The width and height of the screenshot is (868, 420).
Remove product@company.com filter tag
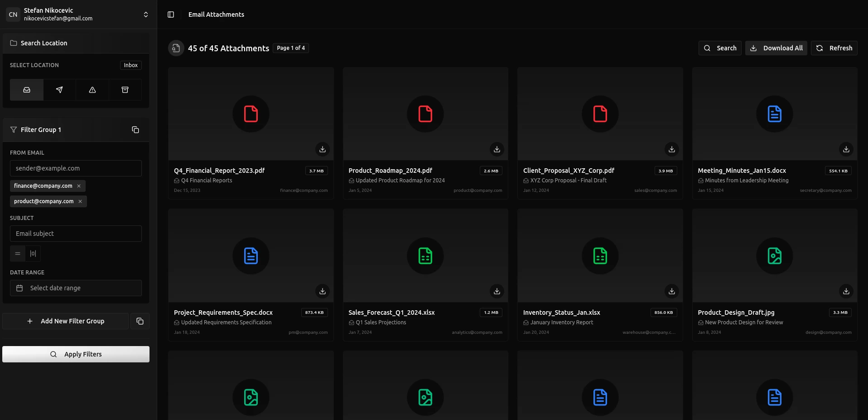click(x=80, y=201)
